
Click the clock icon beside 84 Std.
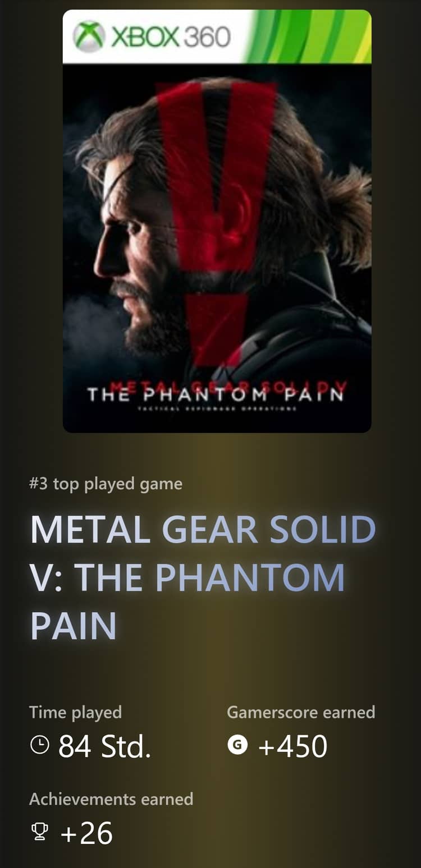tap(39, 746)
